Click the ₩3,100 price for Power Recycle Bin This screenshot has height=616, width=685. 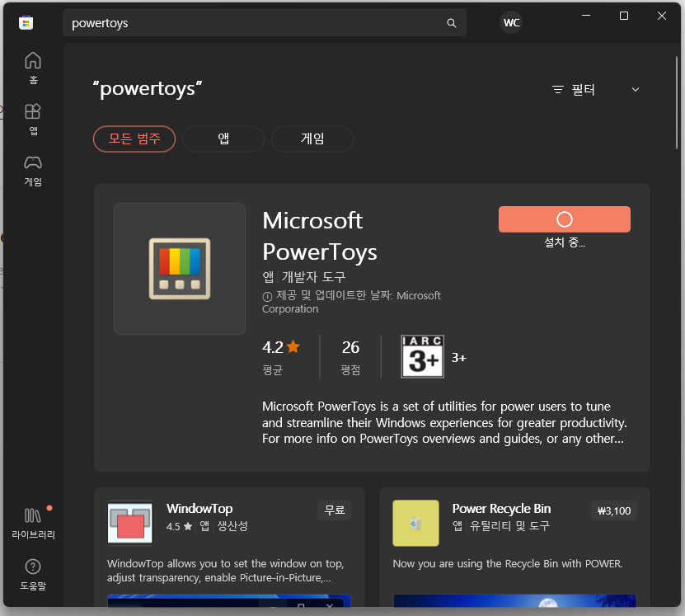click(x=614, y=510)
